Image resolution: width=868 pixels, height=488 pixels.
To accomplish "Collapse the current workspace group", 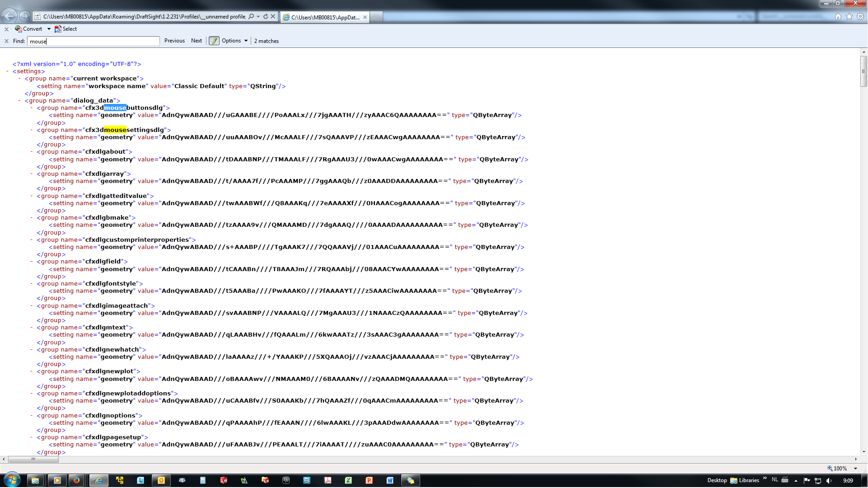I will coord(20,79).
